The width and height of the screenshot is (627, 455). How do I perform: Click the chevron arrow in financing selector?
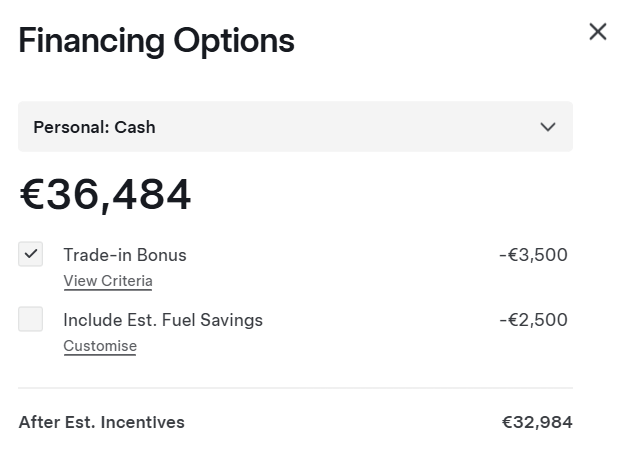(547, 127)
